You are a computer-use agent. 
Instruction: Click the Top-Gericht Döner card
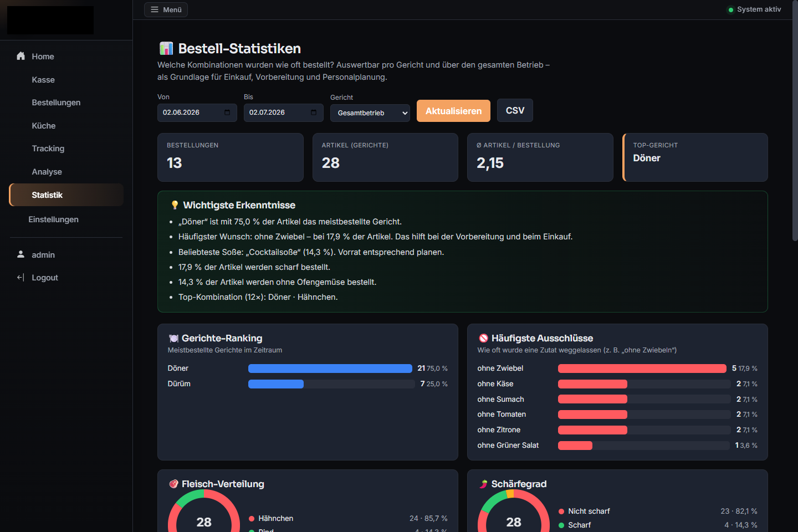point(695,157)
